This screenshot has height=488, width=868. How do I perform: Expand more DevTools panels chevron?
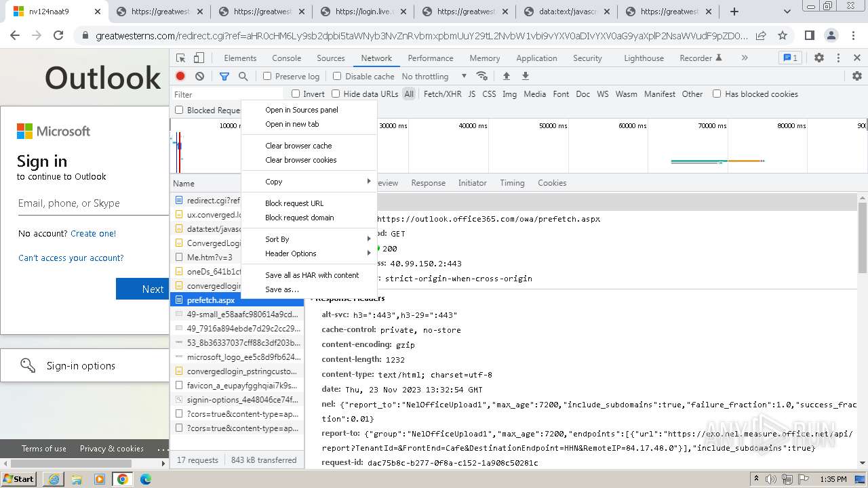point(745,58)
